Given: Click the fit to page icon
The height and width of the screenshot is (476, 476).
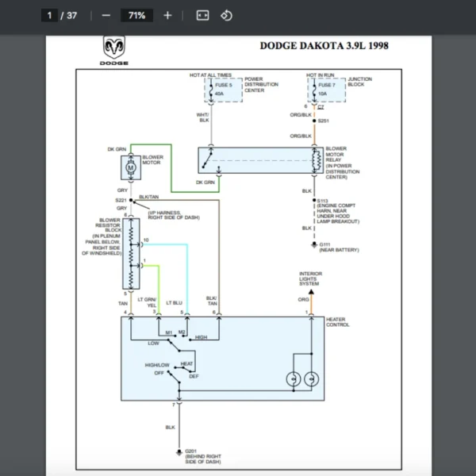Looking at the screenshot, I should pyautogui.click(x=202, y=16).
